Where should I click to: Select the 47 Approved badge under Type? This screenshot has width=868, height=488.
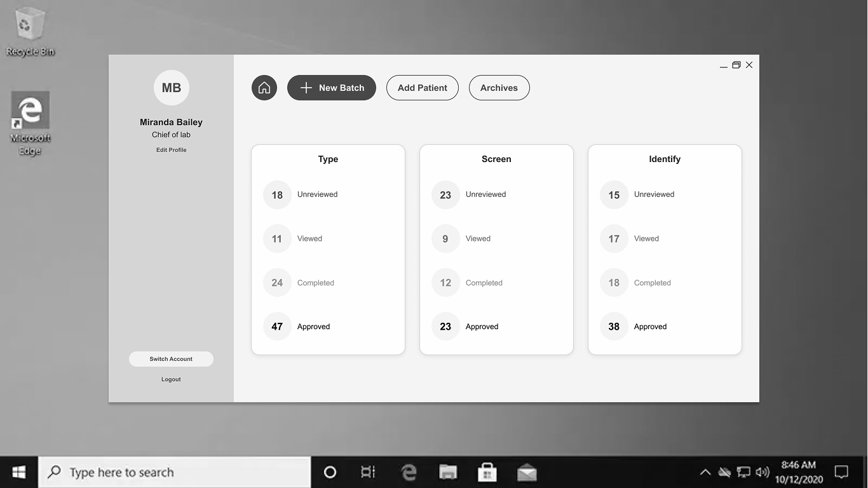(x=276, y=326)
